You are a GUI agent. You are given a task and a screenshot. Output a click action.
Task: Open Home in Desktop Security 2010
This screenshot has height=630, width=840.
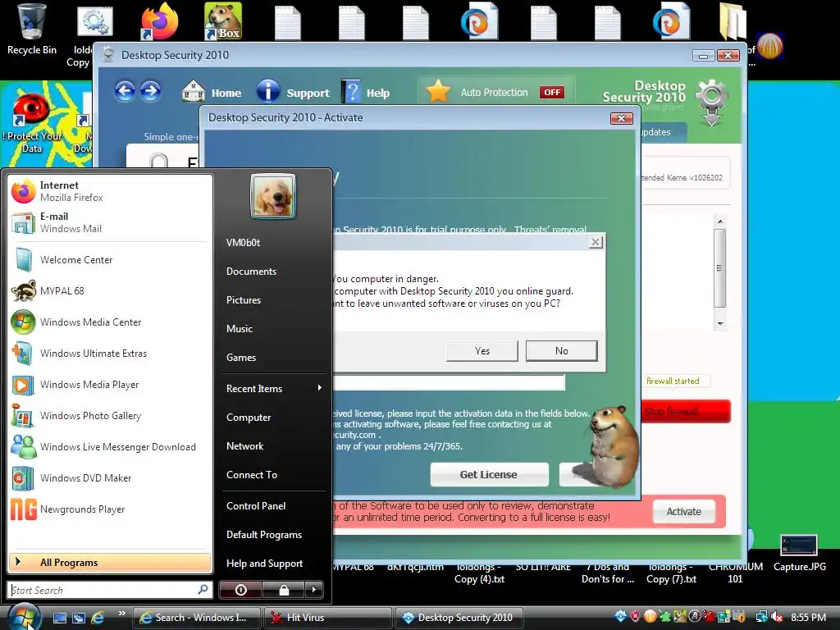pos(212,92)
